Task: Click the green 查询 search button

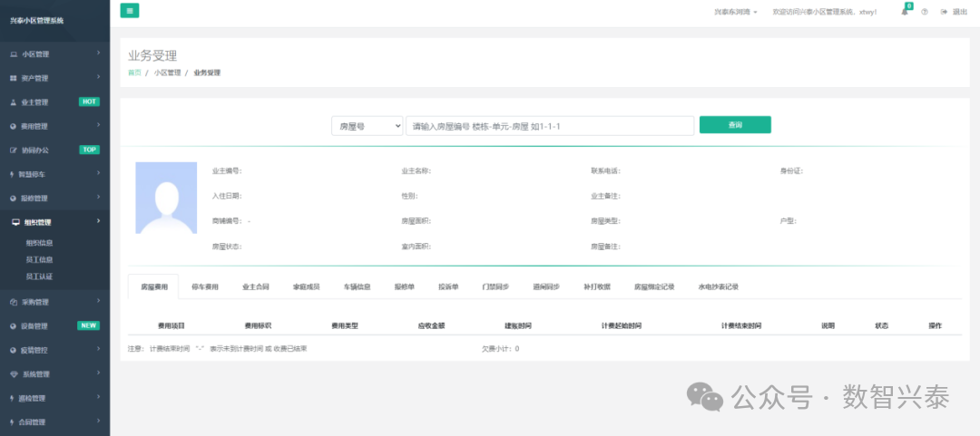Action: (x=735, y=125)
